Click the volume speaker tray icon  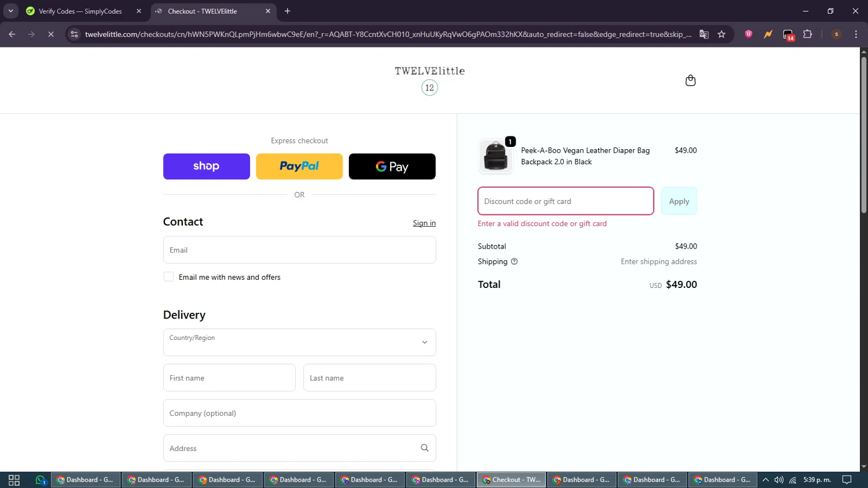779,480
